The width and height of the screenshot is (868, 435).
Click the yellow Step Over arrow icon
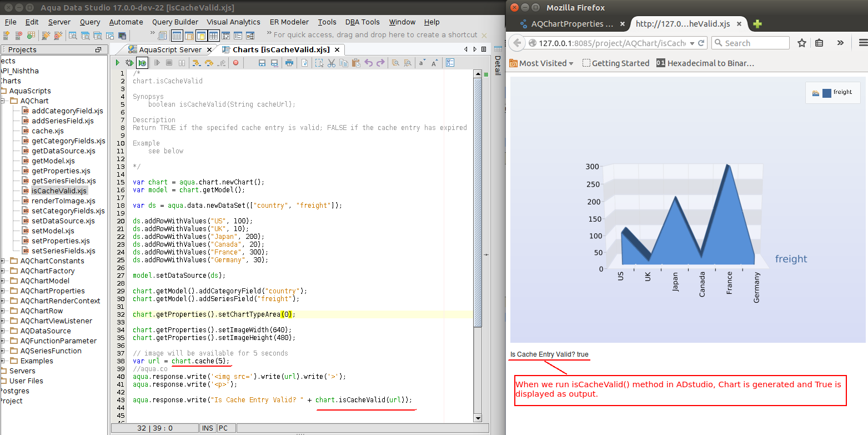[x=209, y=63]
